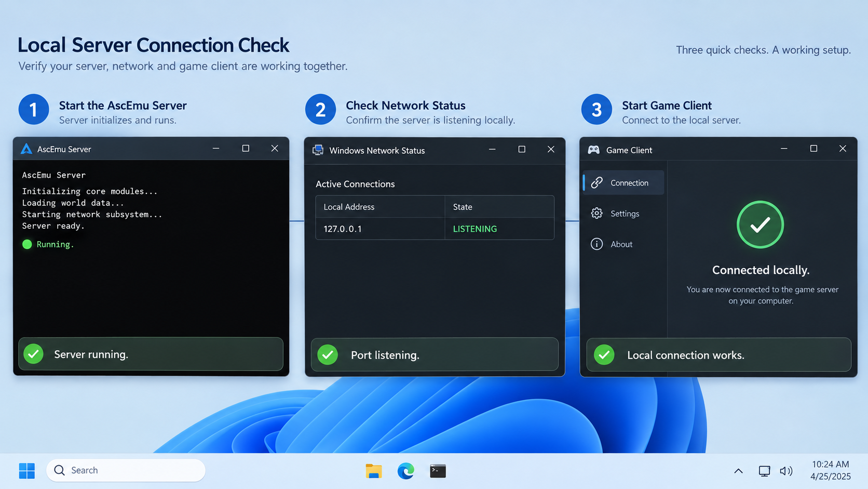Click the Active Connections heading
This screenshot has width=868, height=489.
pos(355,184)
